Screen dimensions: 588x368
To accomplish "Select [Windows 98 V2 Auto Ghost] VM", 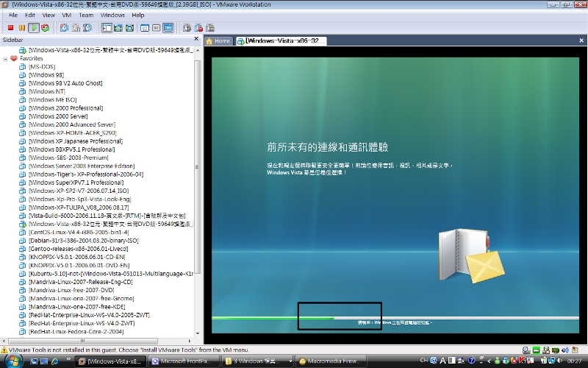I will tap(65, 83).
